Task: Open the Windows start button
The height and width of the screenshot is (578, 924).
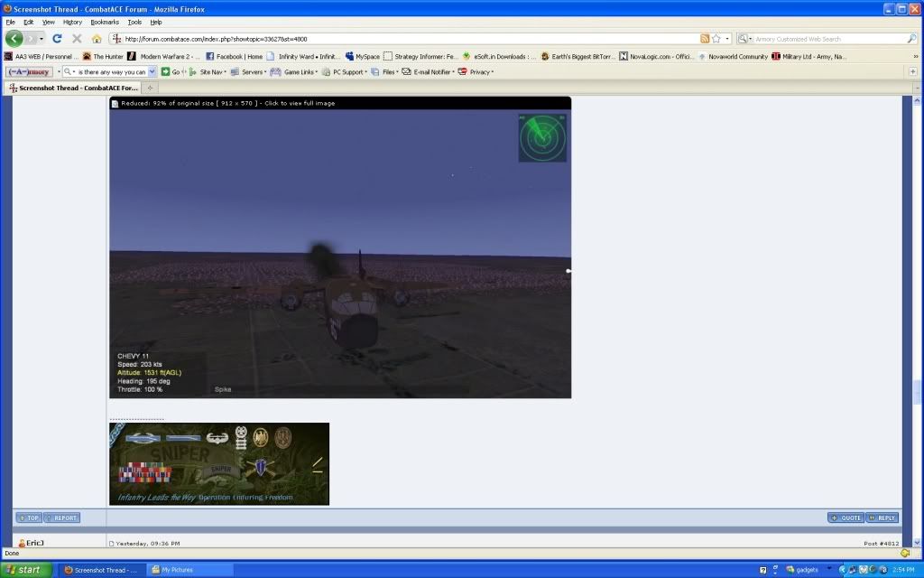Action: [x=26, y=570]
